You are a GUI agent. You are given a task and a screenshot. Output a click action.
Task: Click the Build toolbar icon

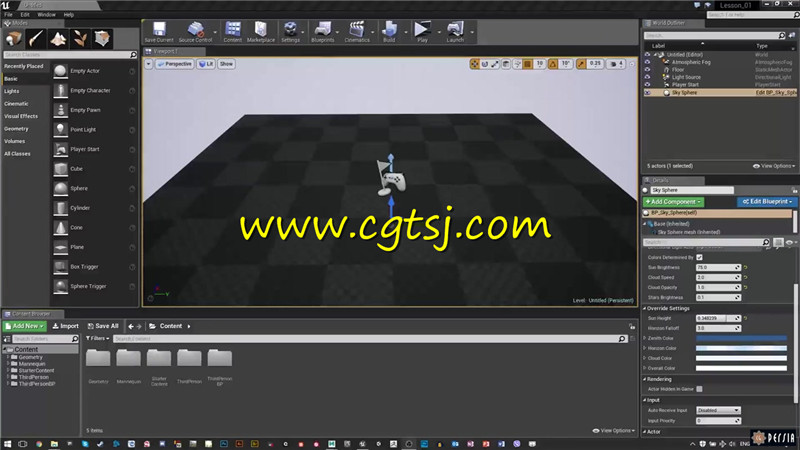(x=389, y=32)
